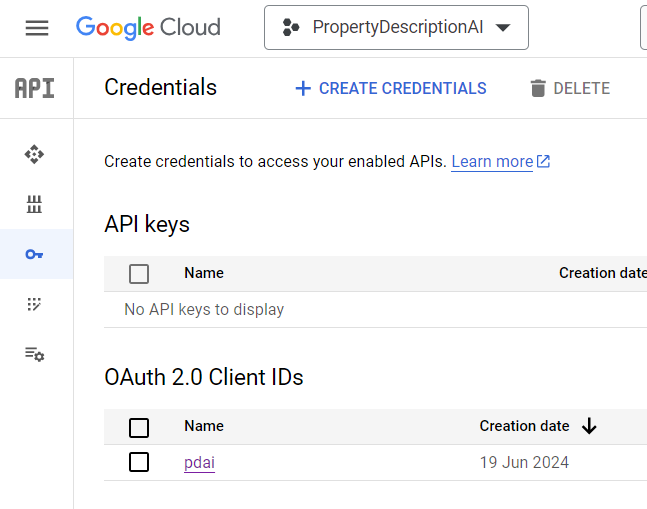Open the Library sidebar icon

coord(35,205)
